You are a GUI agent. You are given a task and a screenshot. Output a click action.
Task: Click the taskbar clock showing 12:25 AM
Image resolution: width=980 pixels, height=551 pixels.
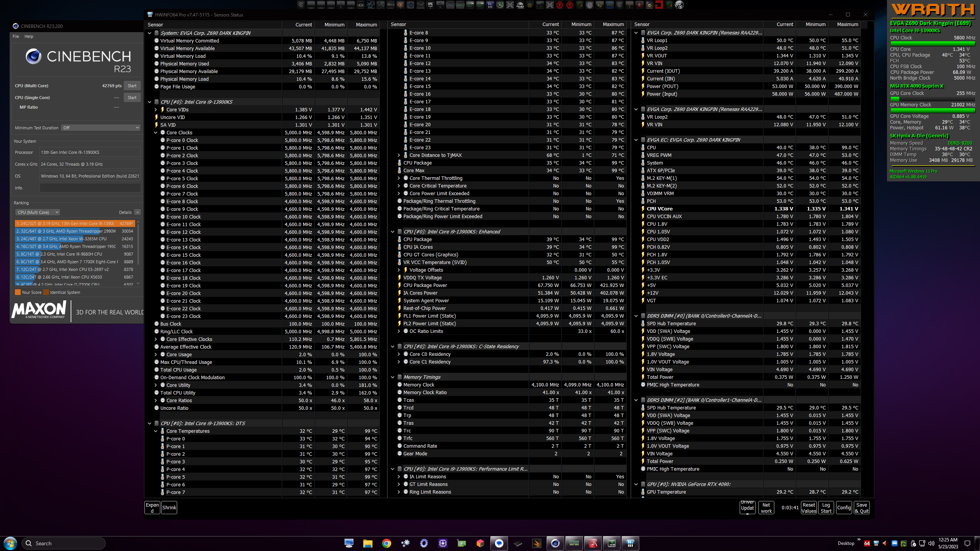point(948,543)
